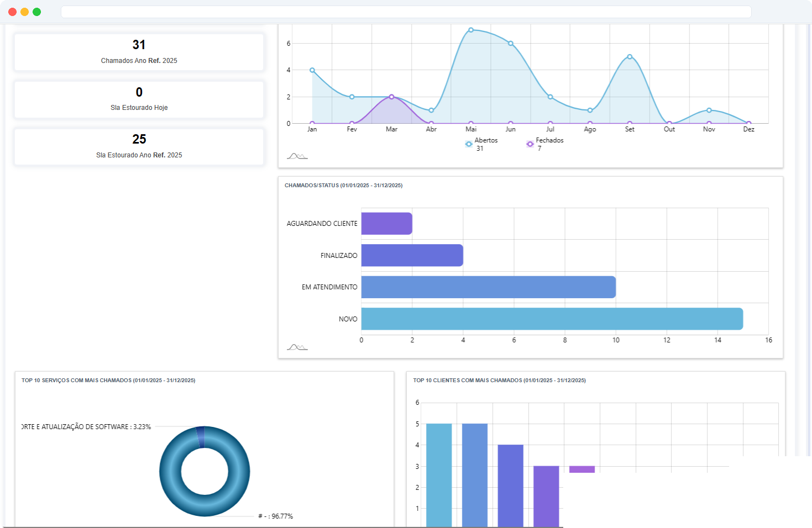Open the Chamados Ano Ref. 2025 card

[x=139, y=52]
